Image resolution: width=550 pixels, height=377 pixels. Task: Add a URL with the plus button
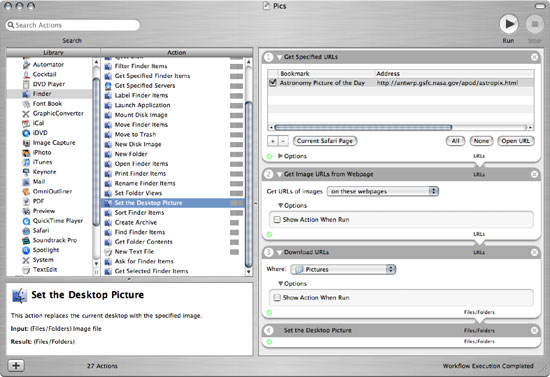pos(273,141)
